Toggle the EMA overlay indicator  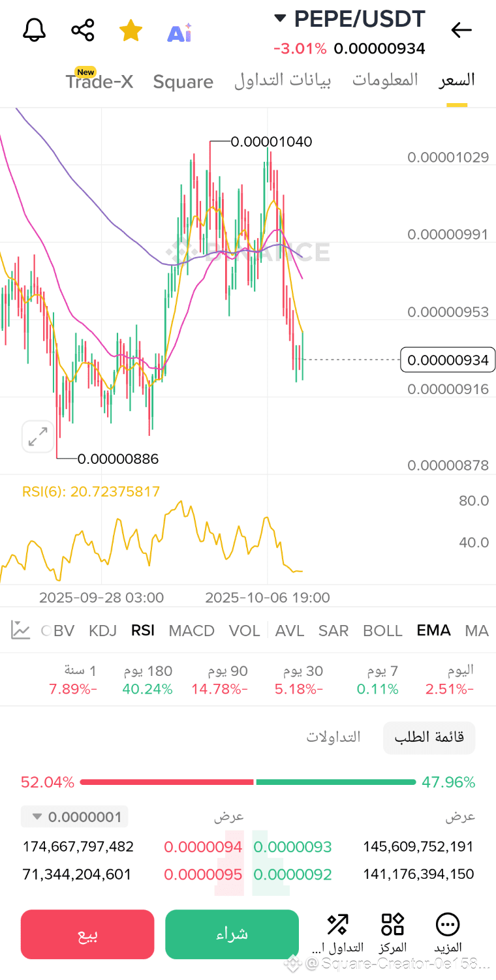(x=434, y=630)
